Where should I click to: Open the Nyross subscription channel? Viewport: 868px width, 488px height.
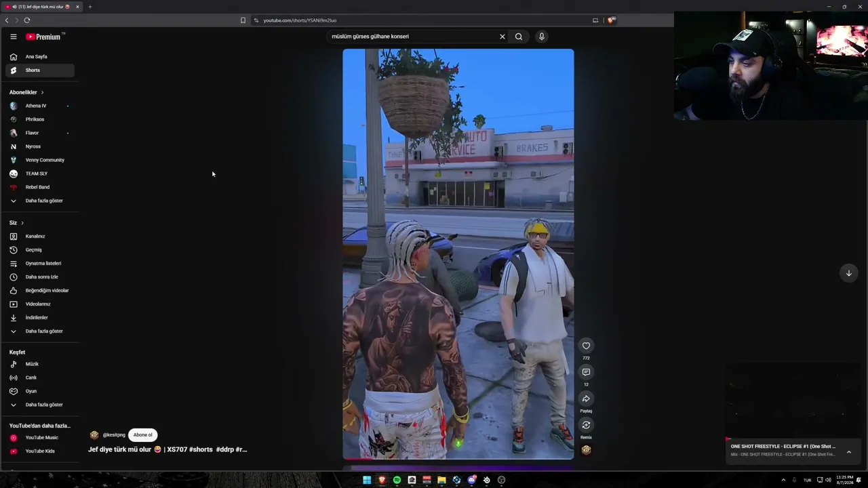[x=40, y=146]
